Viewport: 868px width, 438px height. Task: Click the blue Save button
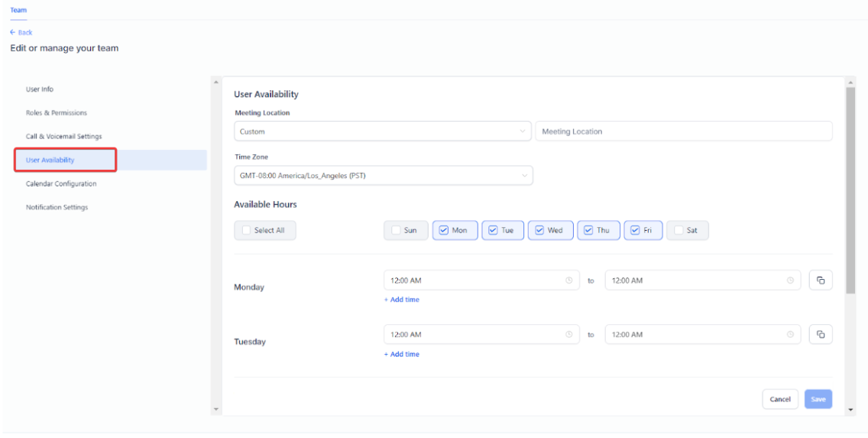point(818,399)
